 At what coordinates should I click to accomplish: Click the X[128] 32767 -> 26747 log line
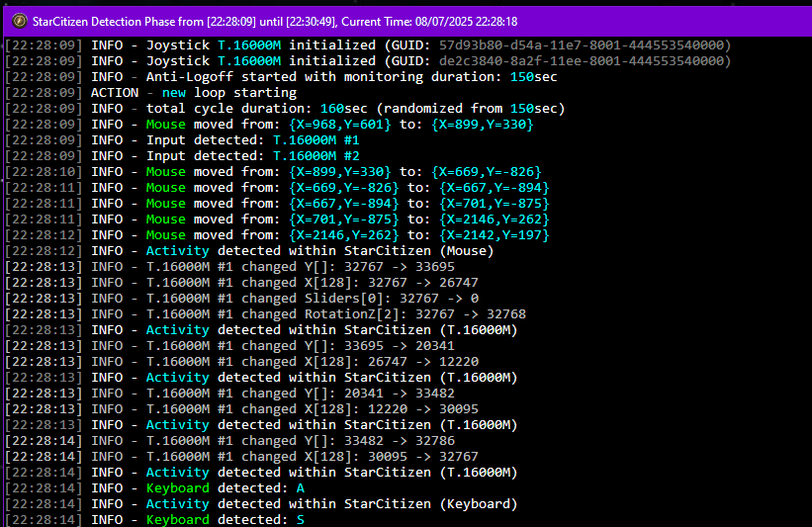click(x=242, y=283)
